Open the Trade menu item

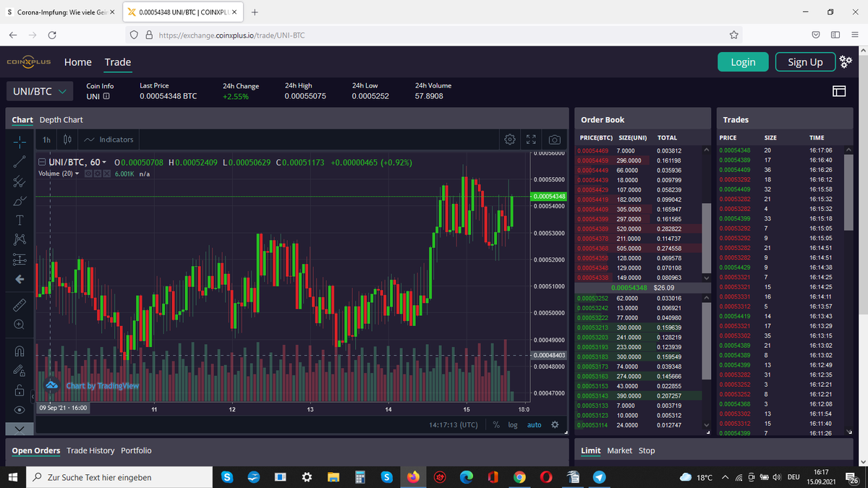(118, 62)
